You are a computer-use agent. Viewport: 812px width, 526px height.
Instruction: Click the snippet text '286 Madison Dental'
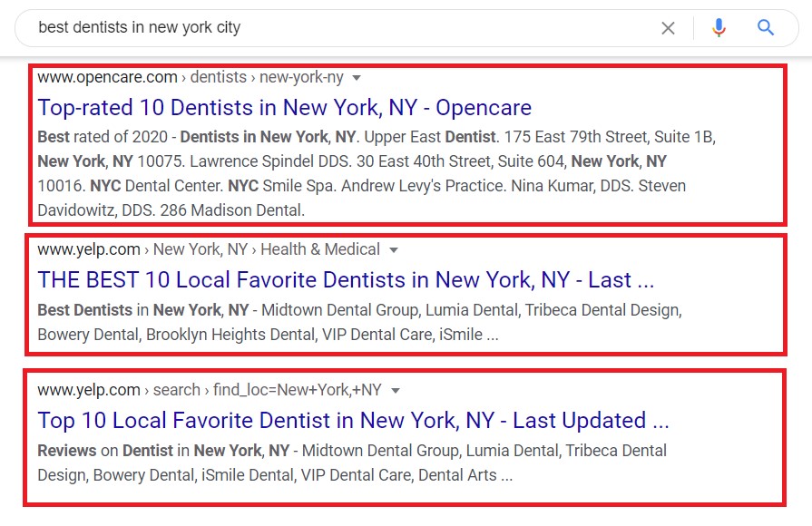(x=232, y=210)
